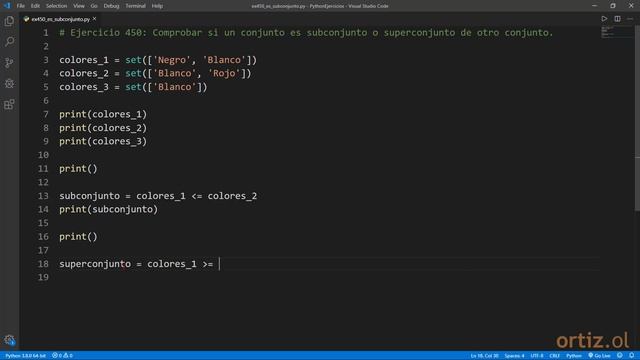Open the Edit menu
This screenshot has height=360, width=640.
click(x=35, y=6)
